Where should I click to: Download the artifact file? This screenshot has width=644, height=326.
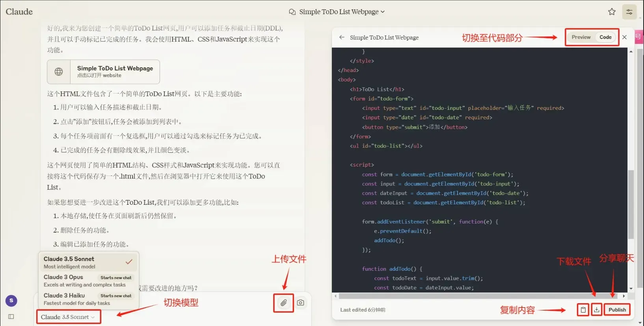tap(597, 310)
